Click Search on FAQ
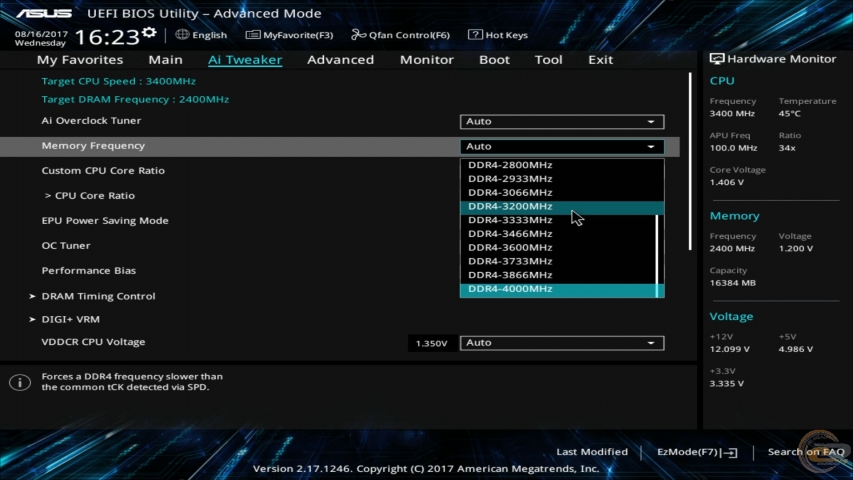Image resolution: width=853 pixels, height=480 pixels. pos(806,452)
